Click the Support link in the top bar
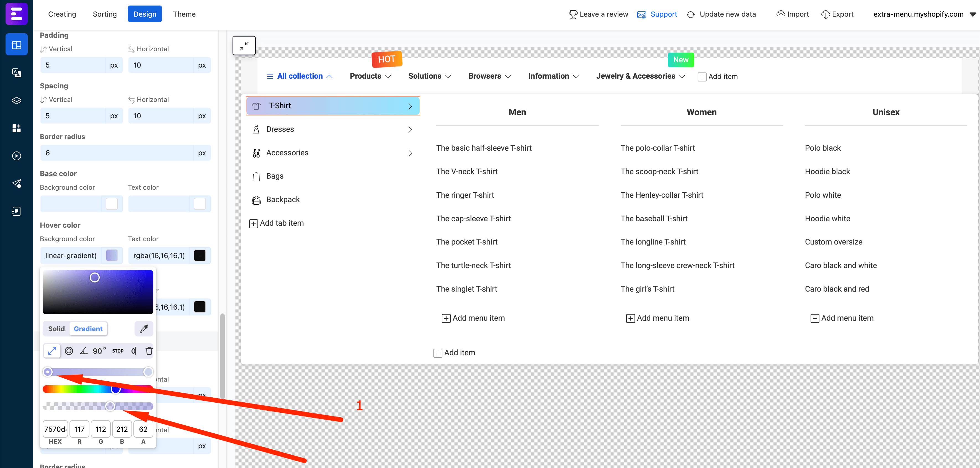This screenshot has width=980, height=468. pos(664,14)
